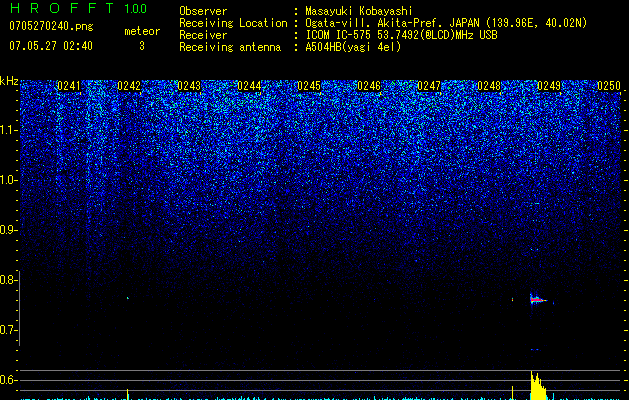Select antenna value A504HB(yagi 4el)
The width and height of the screenshot is (629, 400).
pyautogui.click(x=353, y=47)
